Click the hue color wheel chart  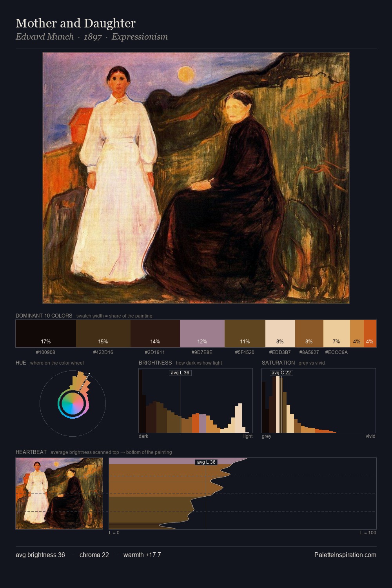click(73, 403)
